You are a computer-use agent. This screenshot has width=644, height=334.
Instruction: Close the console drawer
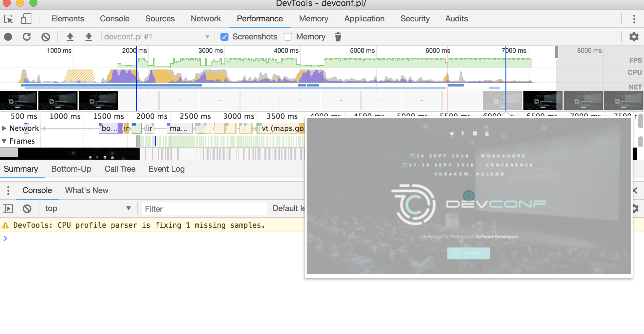(635, 190)
